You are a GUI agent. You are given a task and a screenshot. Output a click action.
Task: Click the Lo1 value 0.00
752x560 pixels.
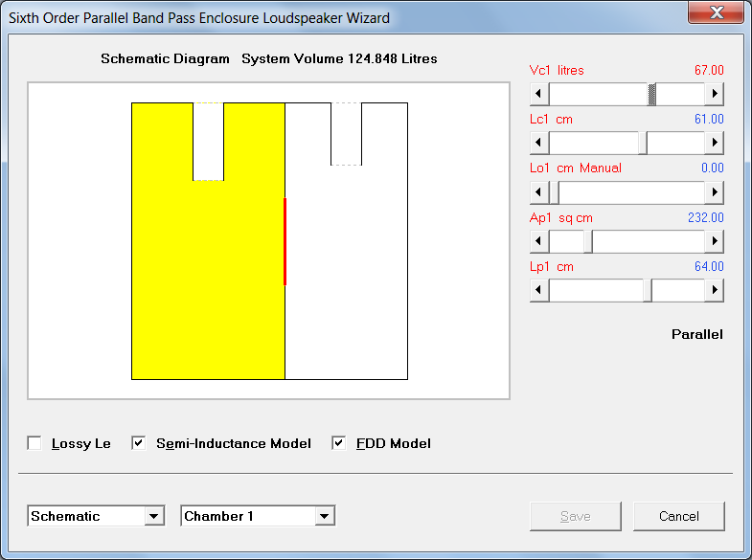[712, 168]
